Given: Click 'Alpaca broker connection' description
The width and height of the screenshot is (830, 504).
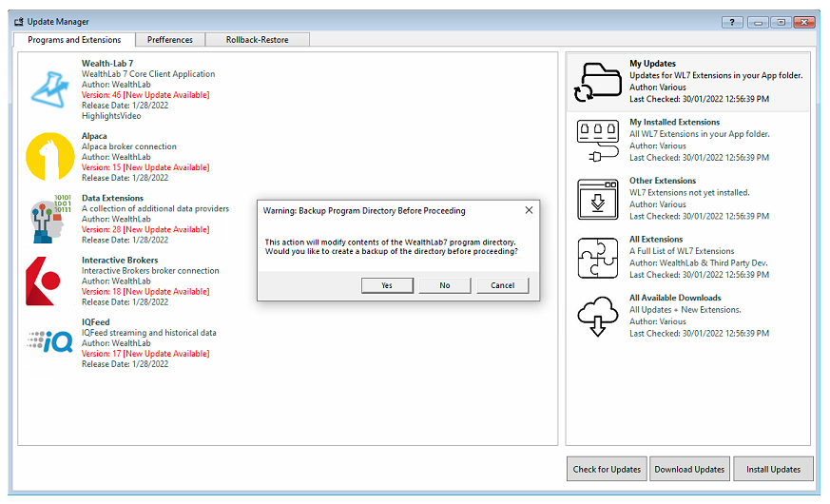Looking at the screenshot, I should [x=129, y=146].
